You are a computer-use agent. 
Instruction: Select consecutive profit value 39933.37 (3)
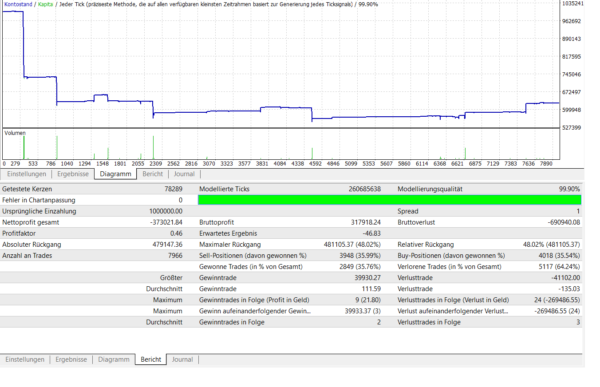[363, 311]
